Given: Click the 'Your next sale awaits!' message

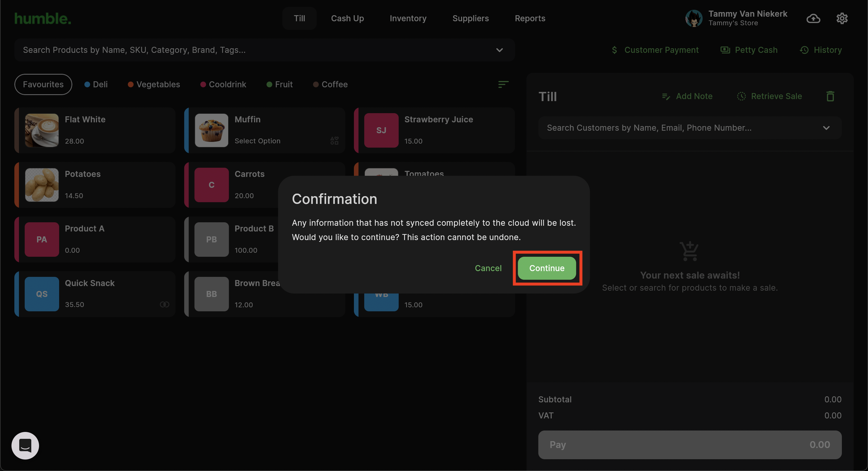Looking at the screenshot, I should pyautogui.click(x=689, y=275).
